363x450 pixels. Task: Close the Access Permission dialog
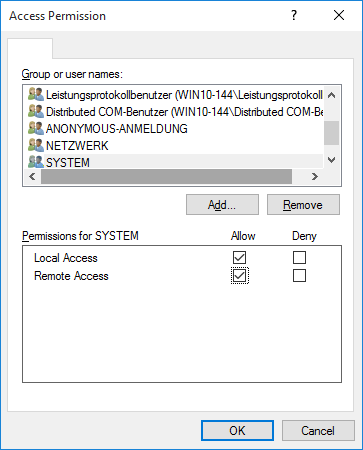339,15
